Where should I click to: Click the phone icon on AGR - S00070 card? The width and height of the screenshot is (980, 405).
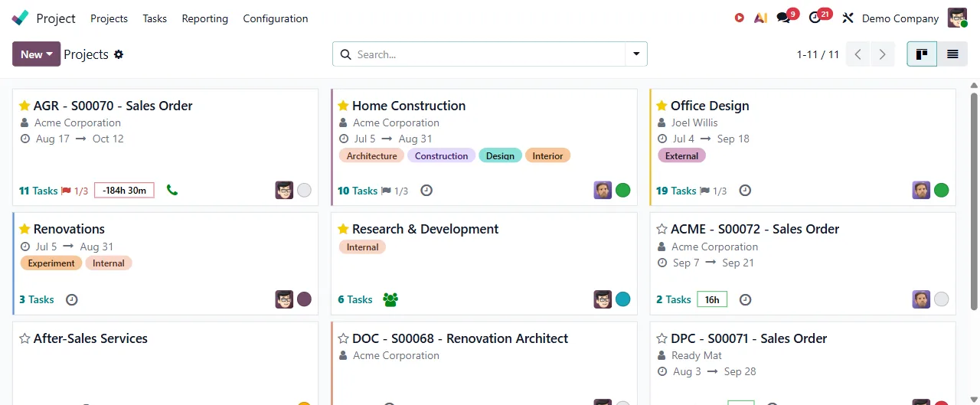pos(171,190)
